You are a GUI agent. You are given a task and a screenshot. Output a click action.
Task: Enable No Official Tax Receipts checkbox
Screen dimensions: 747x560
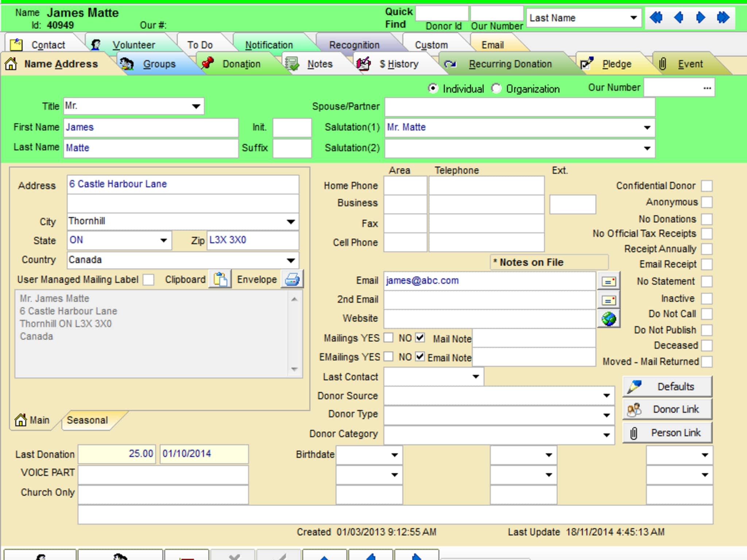(707, 234)
